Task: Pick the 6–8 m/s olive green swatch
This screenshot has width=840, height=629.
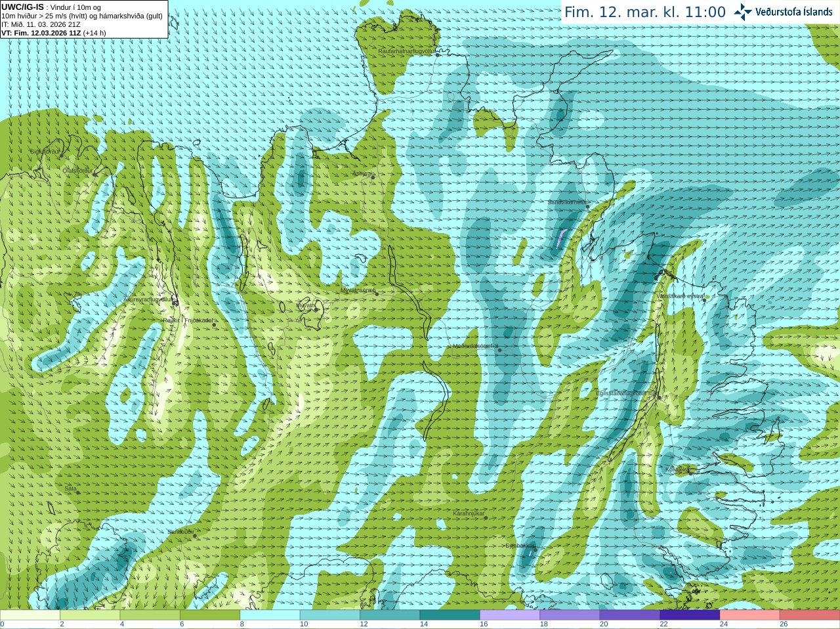Action: (x=210, y=615)
